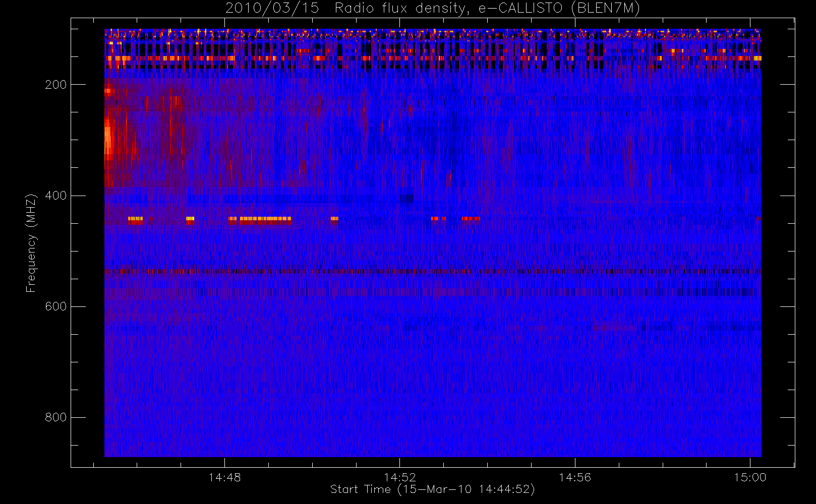816x504 pixels.
Task: Click the 400 frequency tick label
Action: pyautogui.click(x=55, y=196)
